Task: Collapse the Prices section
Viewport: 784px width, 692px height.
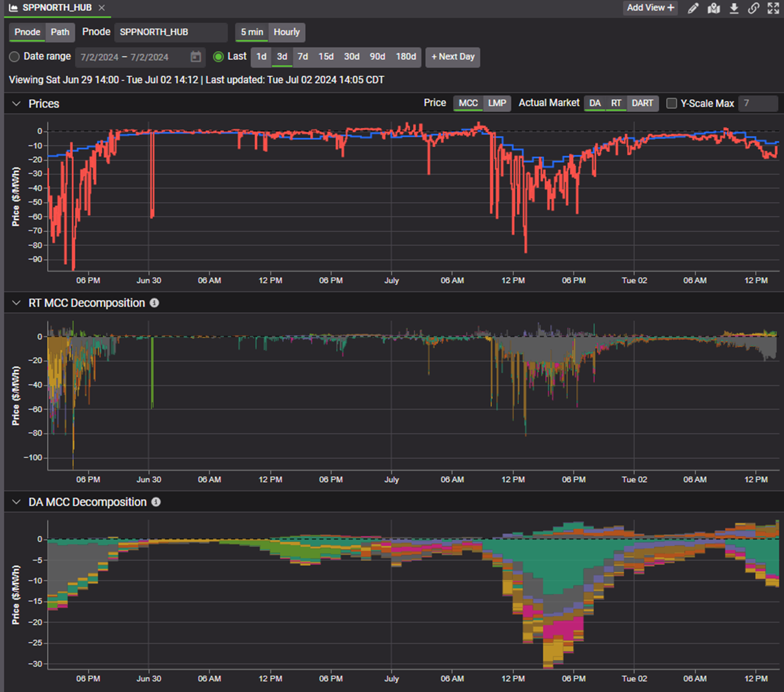Action: (17, 104)
